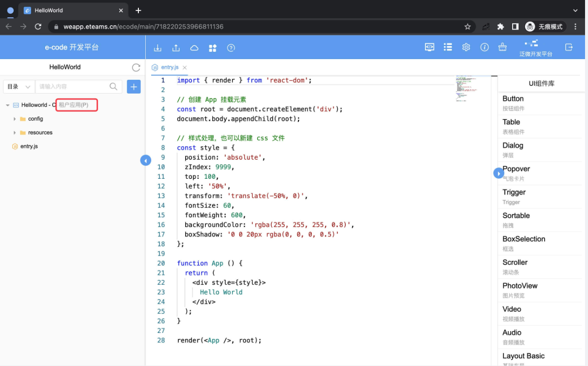This screenshot has height=366, width=588.
Task: Open the 目录 dropdown
Action: (x=19, y=87)
